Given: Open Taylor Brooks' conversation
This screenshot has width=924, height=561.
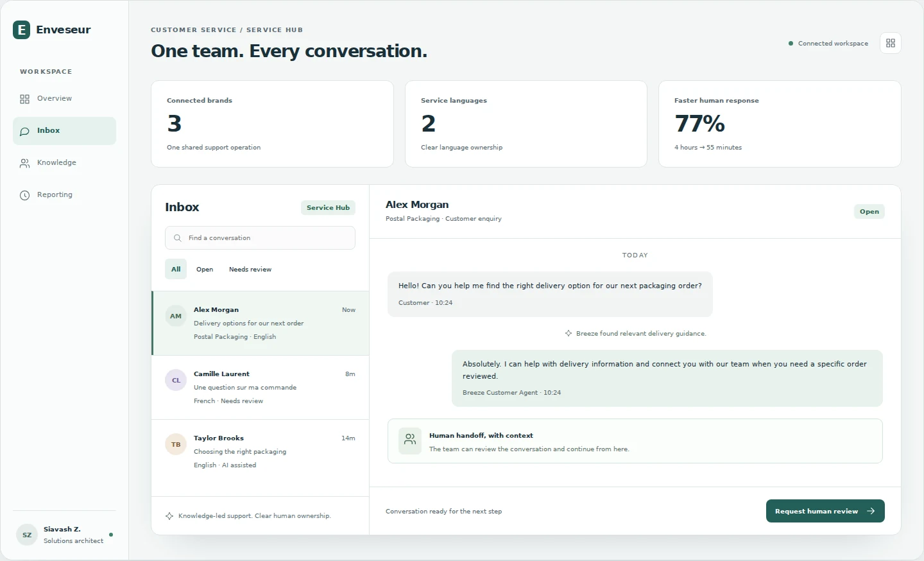Looking at the screenshot, I should click(260, 452).
